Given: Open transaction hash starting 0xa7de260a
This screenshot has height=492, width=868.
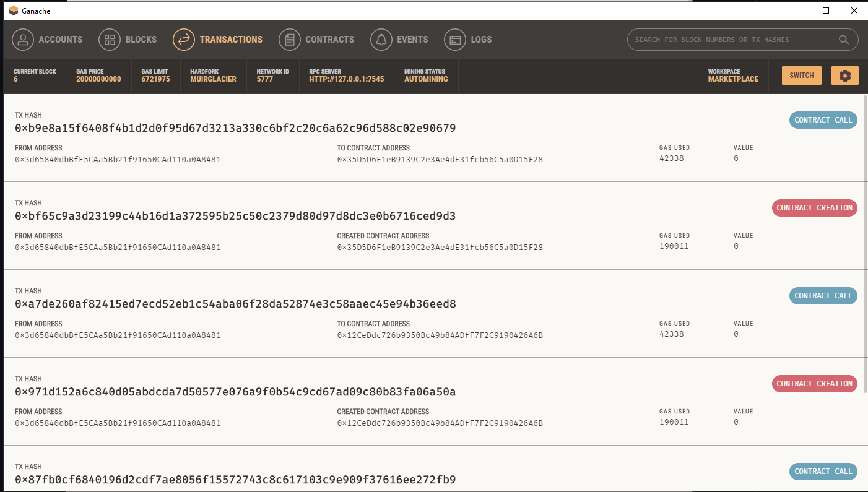Looking at the screenshot, I should 235,304.
